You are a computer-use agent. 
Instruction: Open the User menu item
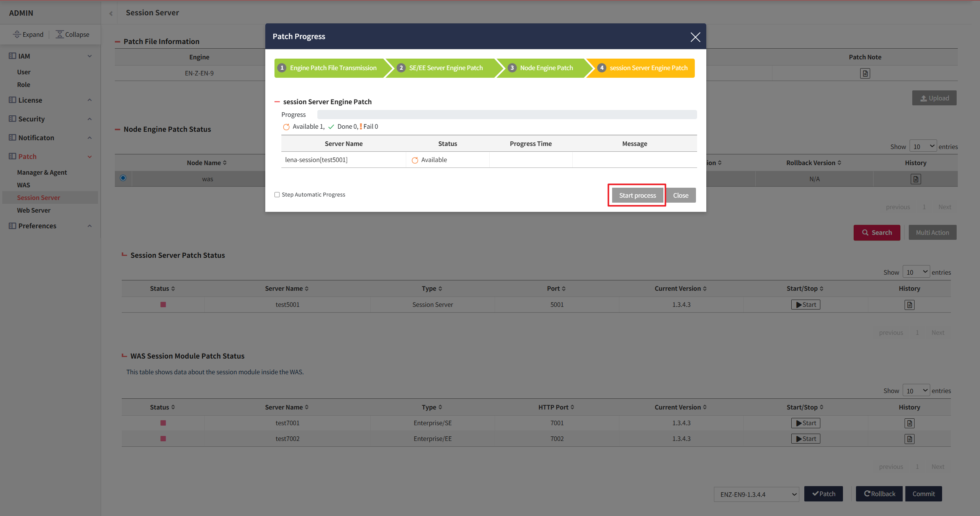pos(24,72)
